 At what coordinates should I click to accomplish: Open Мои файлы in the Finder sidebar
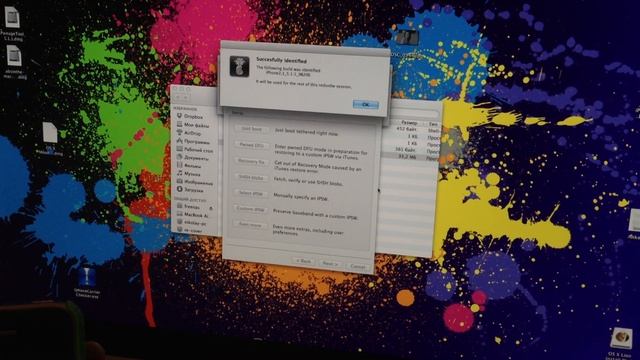pyautogui.click(x=192, y=125)
